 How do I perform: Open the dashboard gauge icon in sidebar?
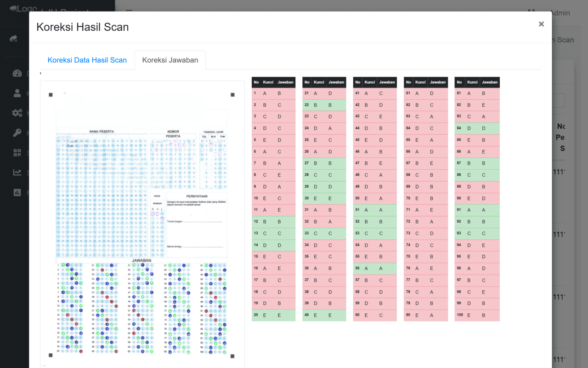(17, 74)
